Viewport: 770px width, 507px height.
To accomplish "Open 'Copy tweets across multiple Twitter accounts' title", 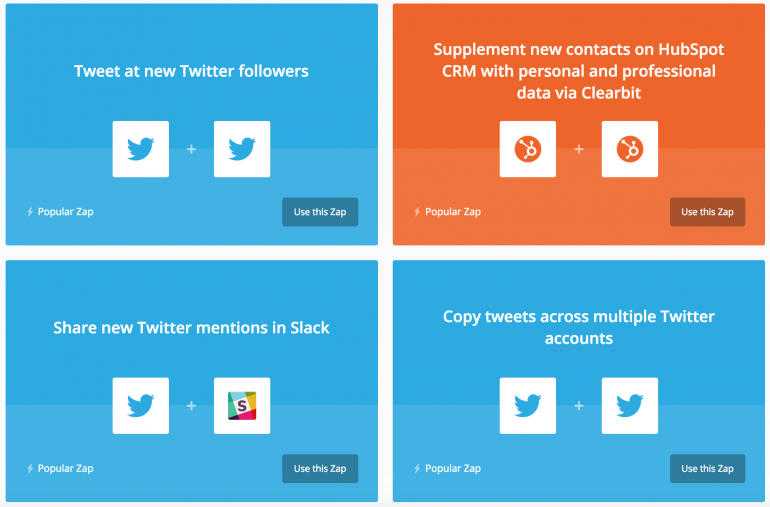I will [x=578, y=327].
